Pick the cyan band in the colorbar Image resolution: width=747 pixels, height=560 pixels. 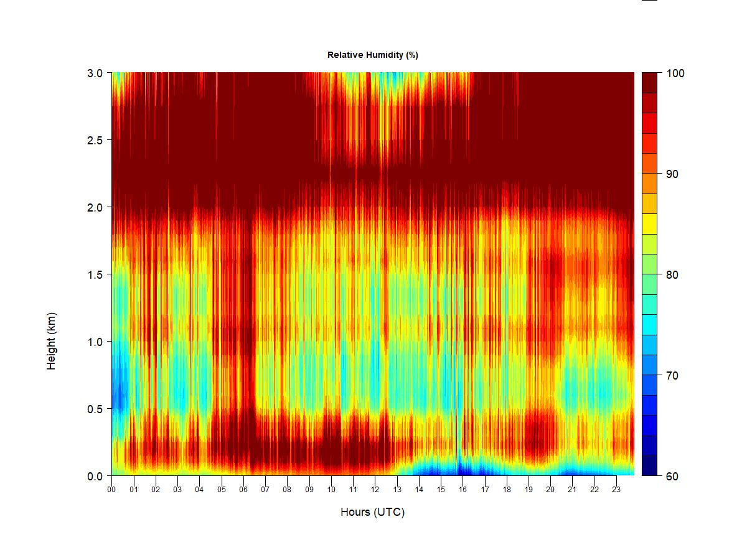tap(650, 325)
